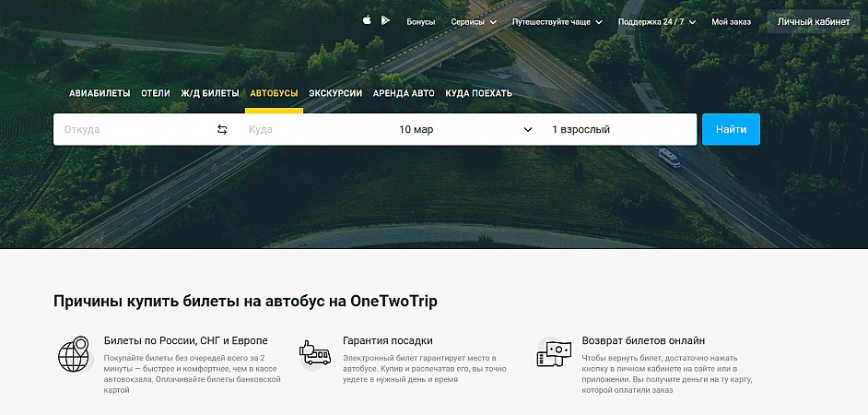
Task: Open the Экскурсии tab
Action: pos(335,93)
